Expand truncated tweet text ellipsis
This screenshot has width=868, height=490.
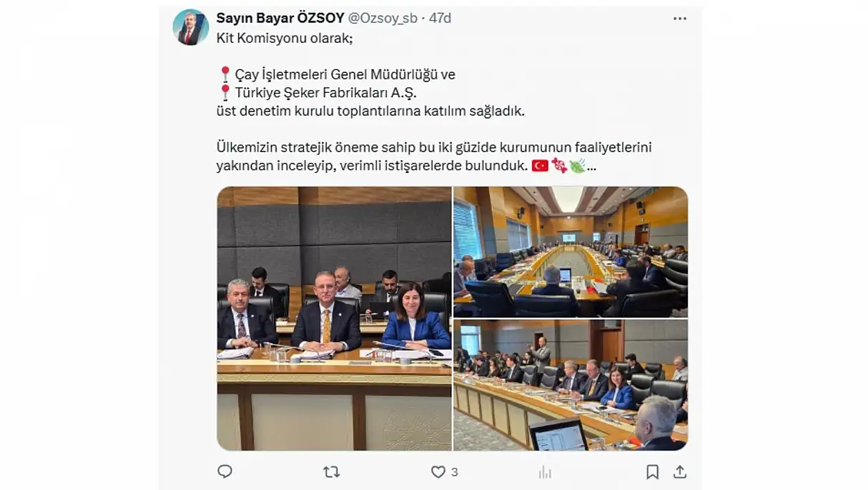(592, 166)
